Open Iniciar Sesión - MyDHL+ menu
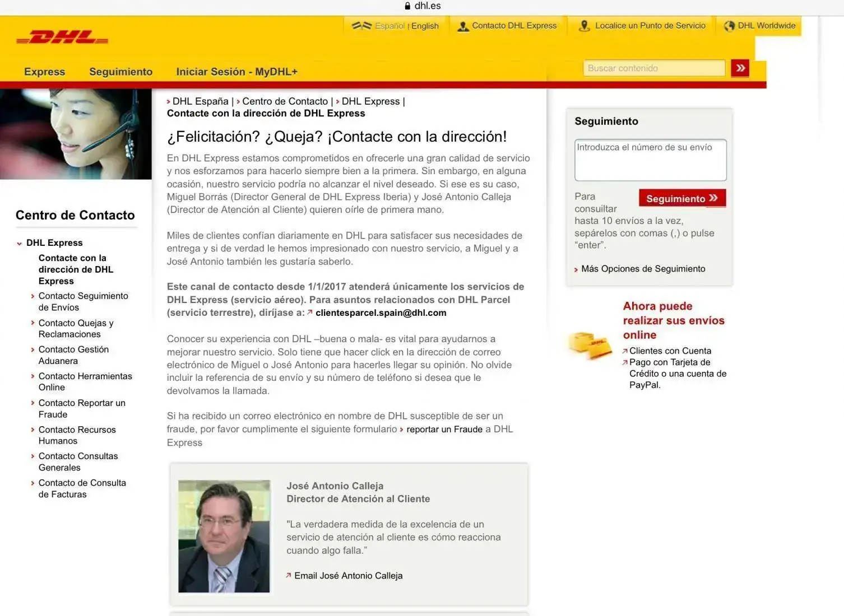844x616 pixels. (236, 72)
